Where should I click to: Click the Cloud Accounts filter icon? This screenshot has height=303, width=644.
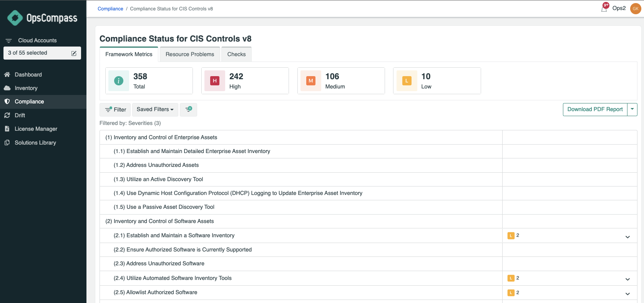coord(8,40)
